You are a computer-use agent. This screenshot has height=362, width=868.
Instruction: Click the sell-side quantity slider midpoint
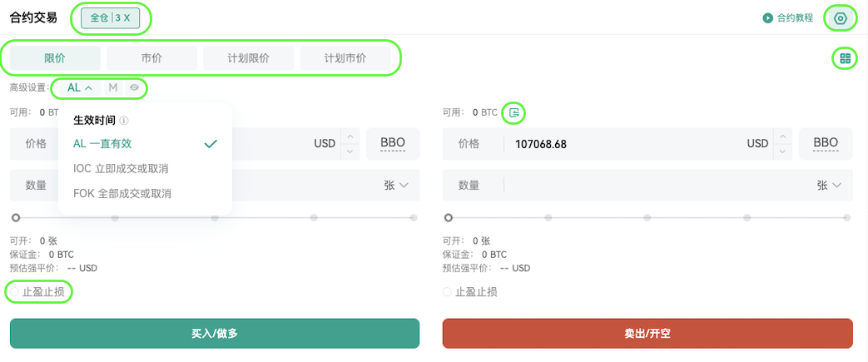tap(647, 218)
